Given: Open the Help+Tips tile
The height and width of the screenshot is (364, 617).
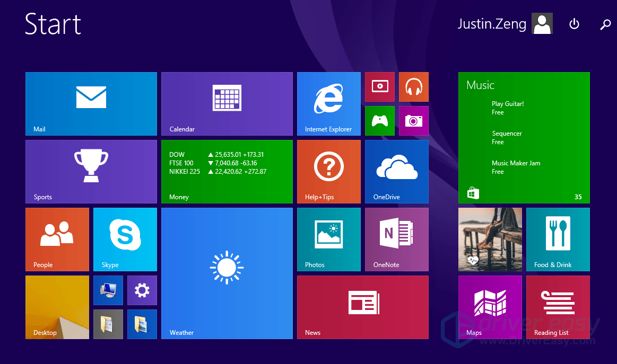Looking at the screenshot, I should [328, 172].
